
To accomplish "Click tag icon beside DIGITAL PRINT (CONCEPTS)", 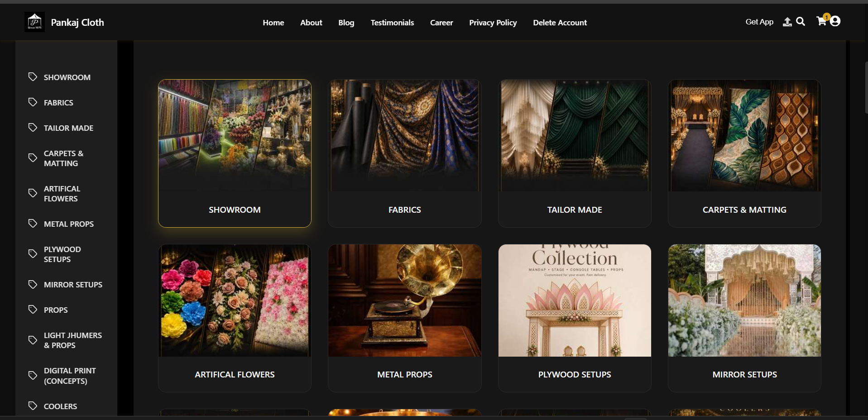I will (33, 375).
